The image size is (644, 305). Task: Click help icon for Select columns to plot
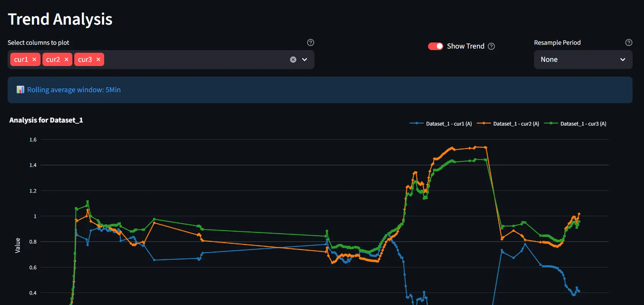pyautogui.click(x=311, y=42)
